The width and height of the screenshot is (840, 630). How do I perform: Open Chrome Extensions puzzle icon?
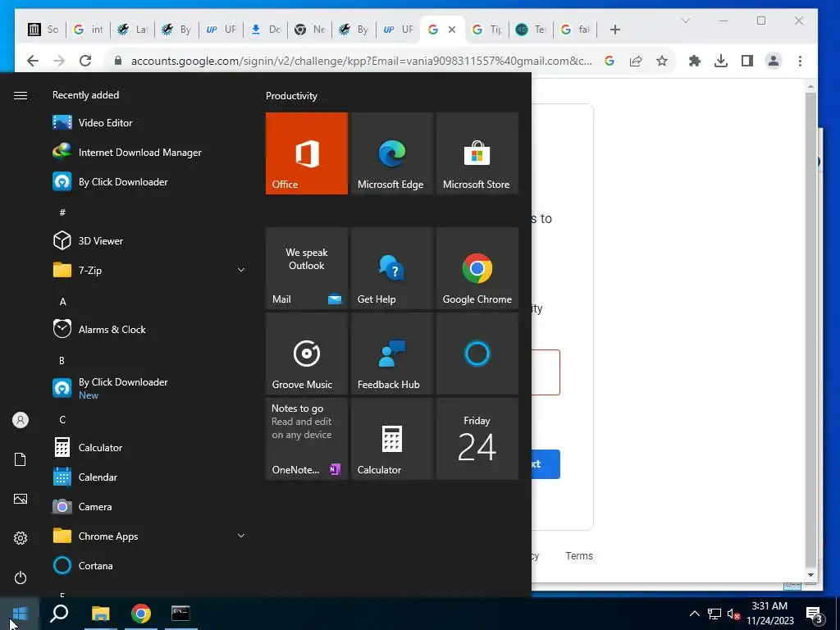(695, 61)
